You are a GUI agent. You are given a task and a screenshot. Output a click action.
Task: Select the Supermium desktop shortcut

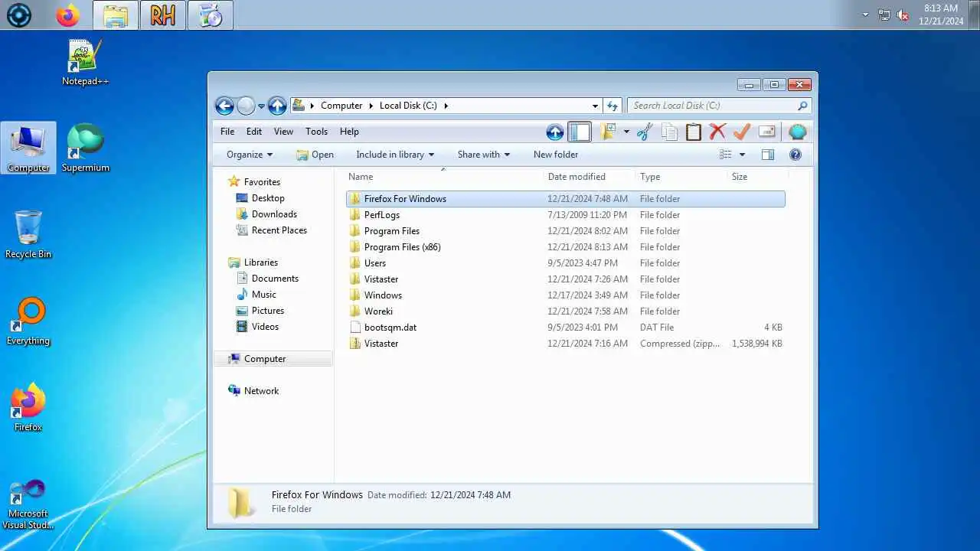point(85,148)
